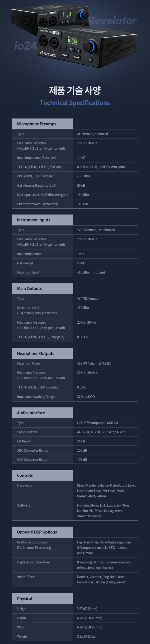Click the Sample Rates value text

(x=101, y=432)
